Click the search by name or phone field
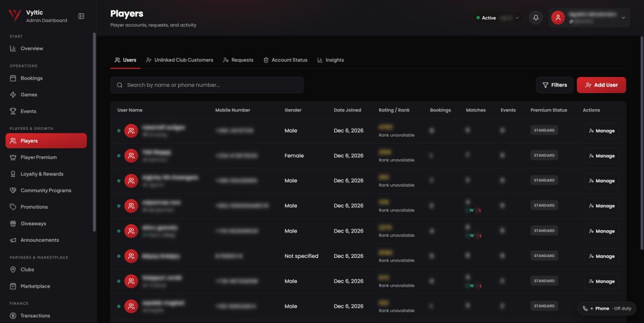The width and height of the screenshot is (644, 323). [207, 85]
